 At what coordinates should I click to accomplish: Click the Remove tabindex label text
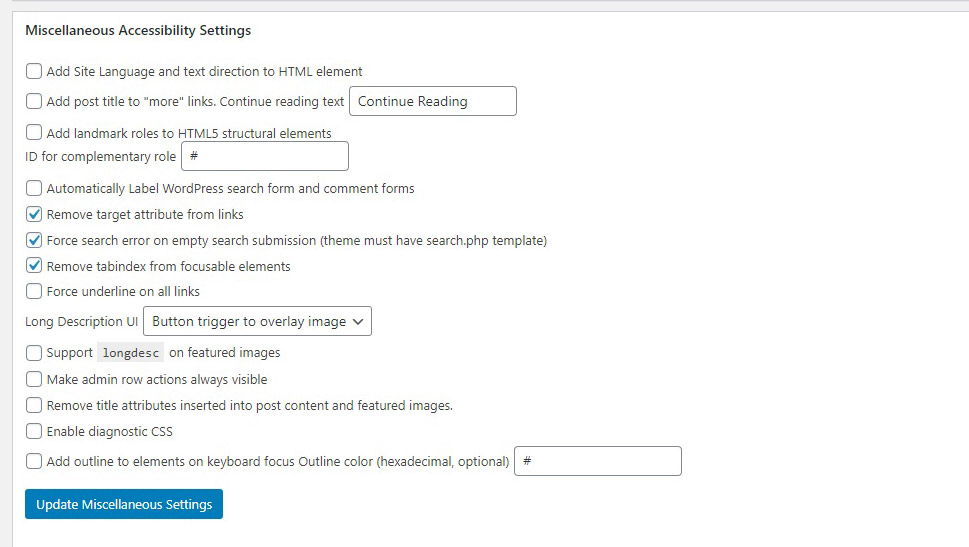(168, 266)
